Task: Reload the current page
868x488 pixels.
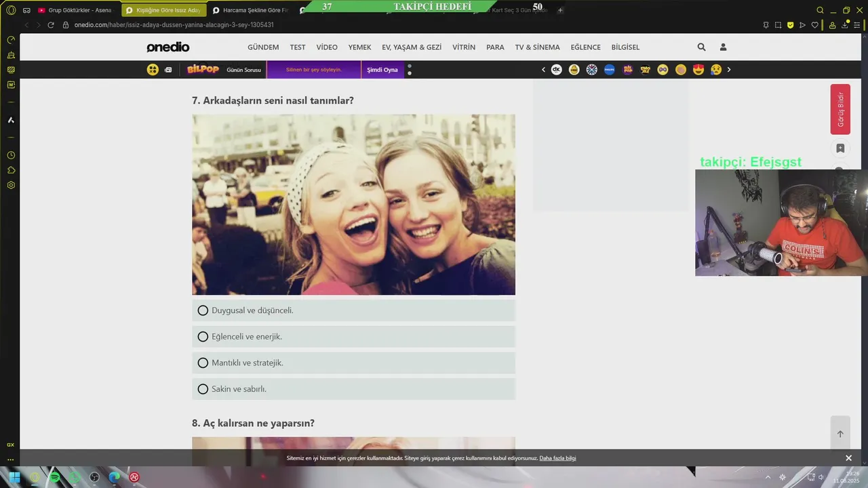Action: pos(51,25)
